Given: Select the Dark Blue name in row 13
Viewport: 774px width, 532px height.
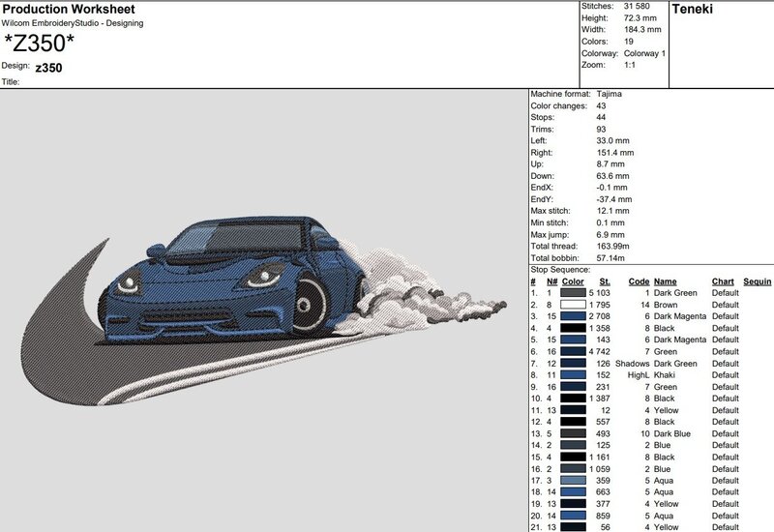Looking at the screenshot, I should click(x=674, y=433).
